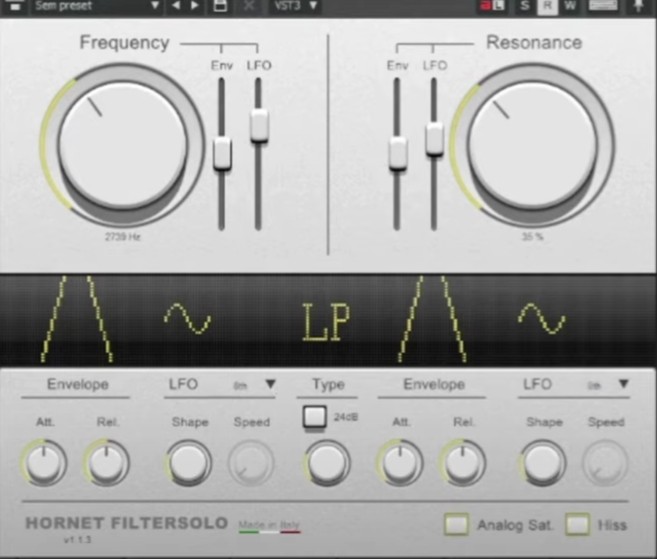Viewport: 657px width, 559px height.
Task: Delete preset with X icon
Action: pyautogui.click(x=249, y=5)
